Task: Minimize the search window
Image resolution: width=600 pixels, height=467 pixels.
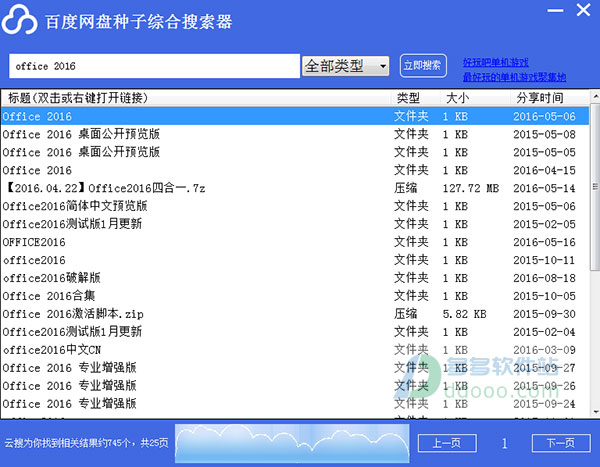Action: click(x=555, y=10)
